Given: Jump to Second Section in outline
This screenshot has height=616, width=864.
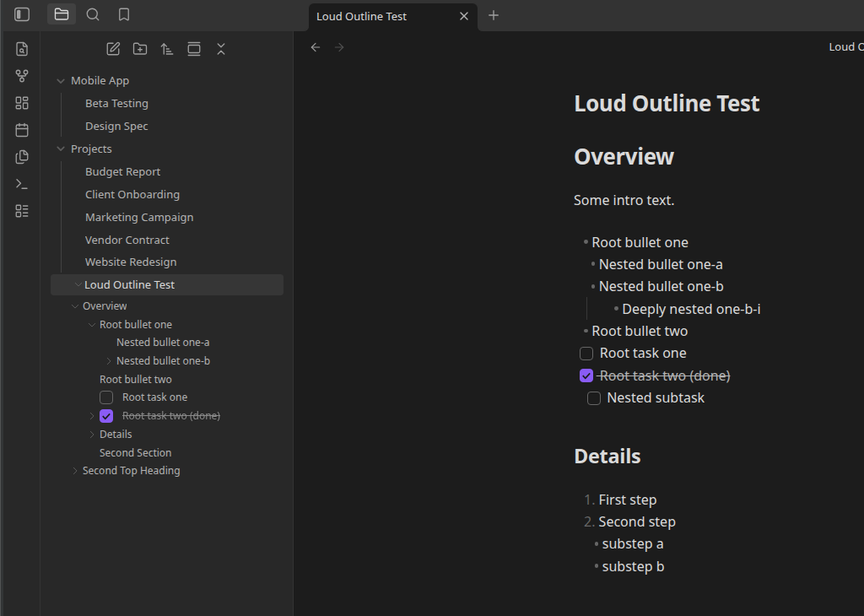Looking at the screenshot, I should click(x=136, y=453).
